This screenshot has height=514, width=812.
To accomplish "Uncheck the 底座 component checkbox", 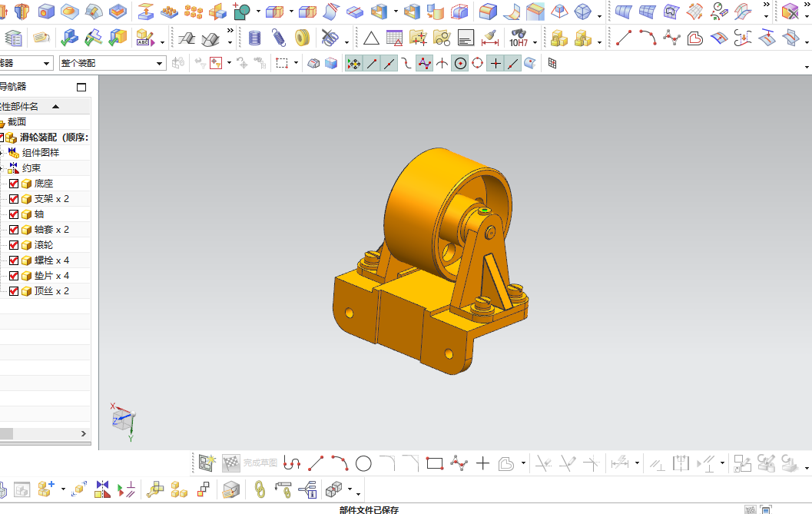I will click(x=14, y=184).
